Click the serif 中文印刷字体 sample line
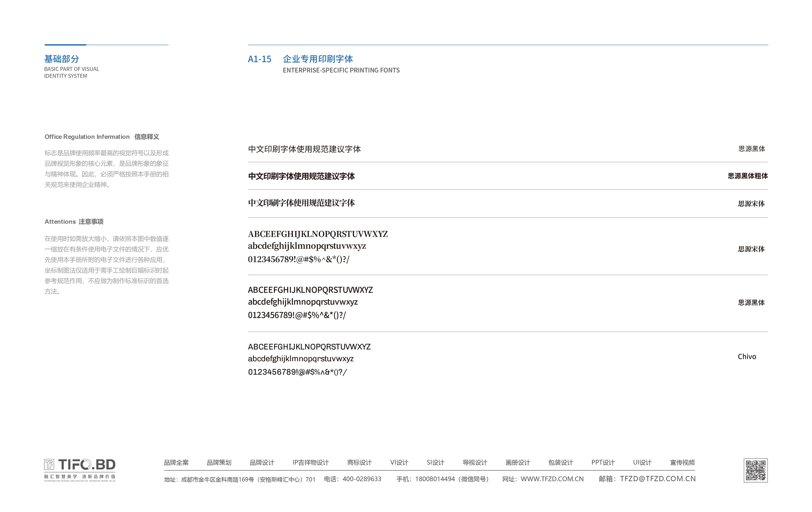 (301, 203)
